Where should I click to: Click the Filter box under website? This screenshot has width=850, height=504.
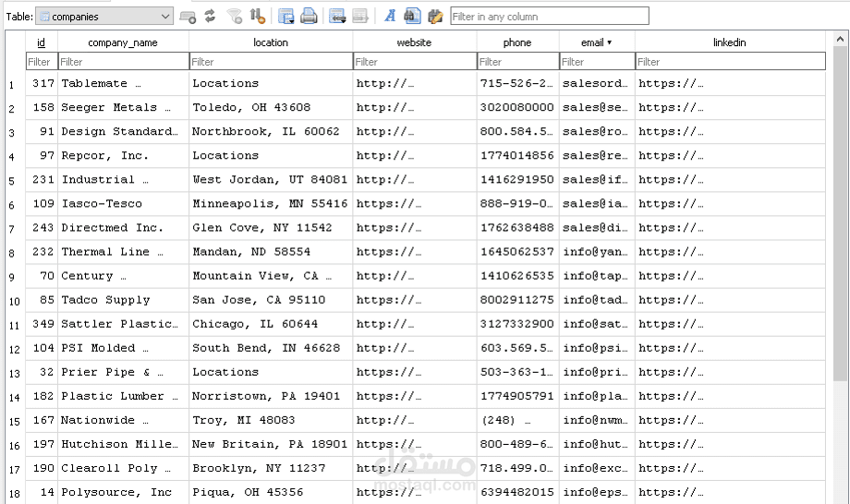[415, 62]
